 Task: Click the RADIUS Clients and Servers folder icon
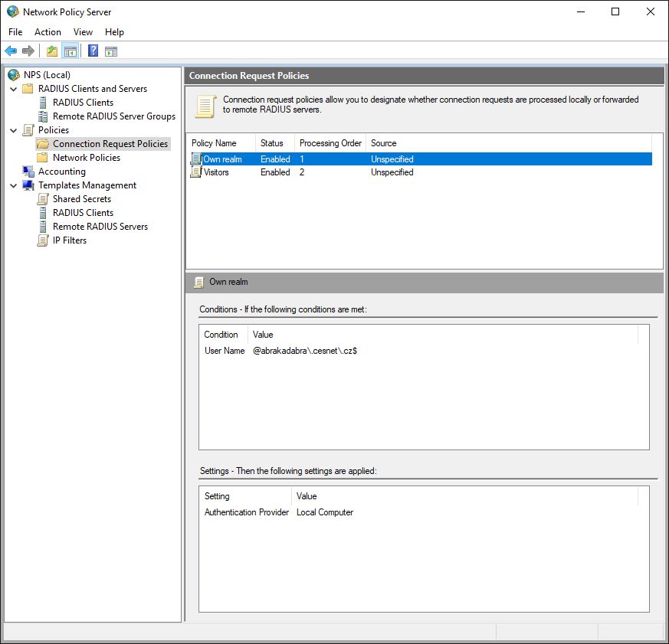pos(28,89)
